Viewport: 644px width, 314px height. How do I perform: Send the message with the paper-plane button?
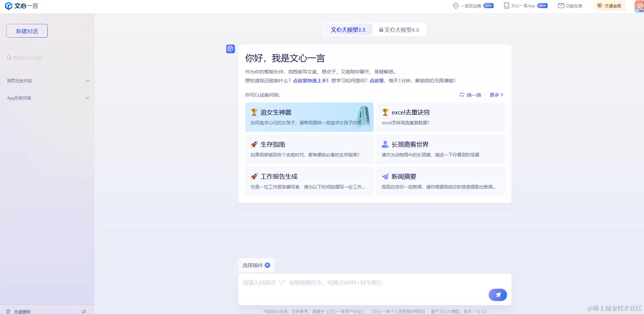click(x=498, y=295)
